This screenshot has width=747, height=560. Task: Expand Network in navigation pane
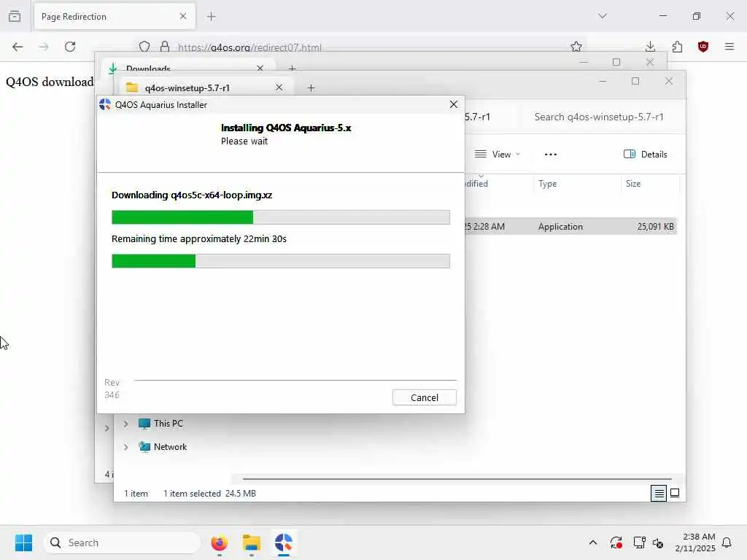[125, 447]
